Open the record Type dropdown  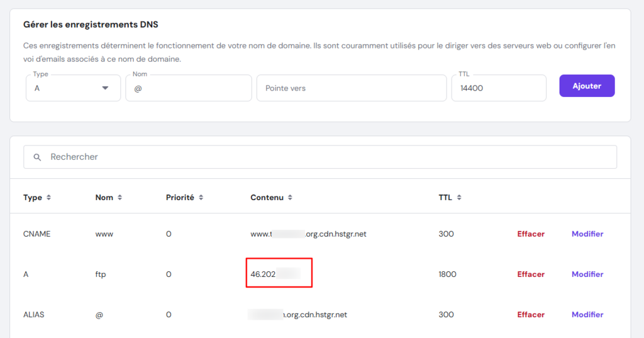(73, 88)
